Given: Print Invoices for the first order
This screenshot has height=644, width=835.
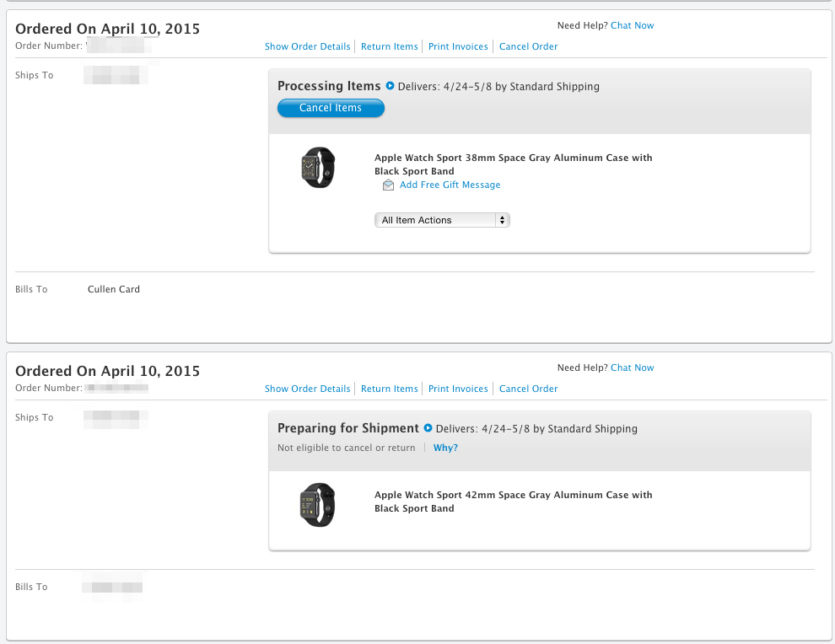Looking at the screenshot, I should [458, 46].
